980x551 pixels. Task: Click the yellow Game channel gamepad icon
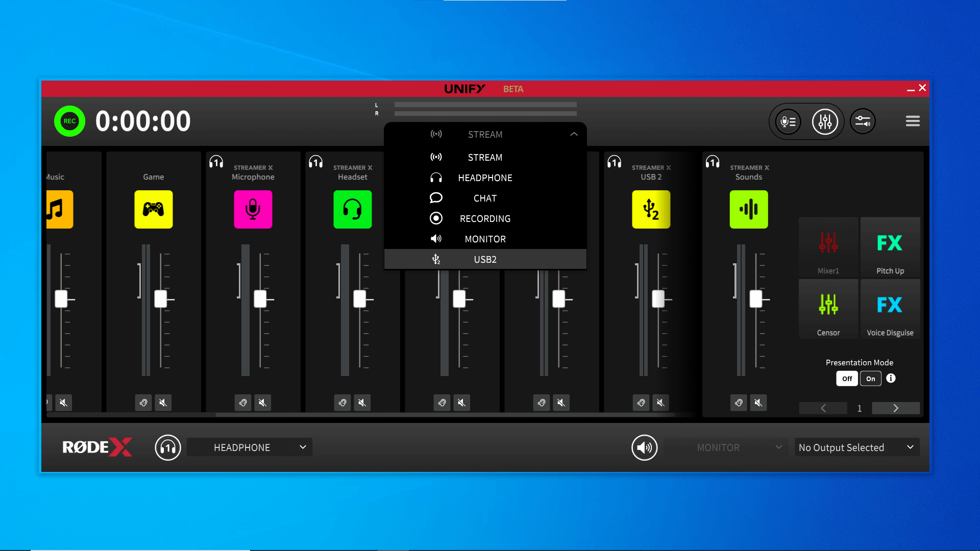coord(154,209)
